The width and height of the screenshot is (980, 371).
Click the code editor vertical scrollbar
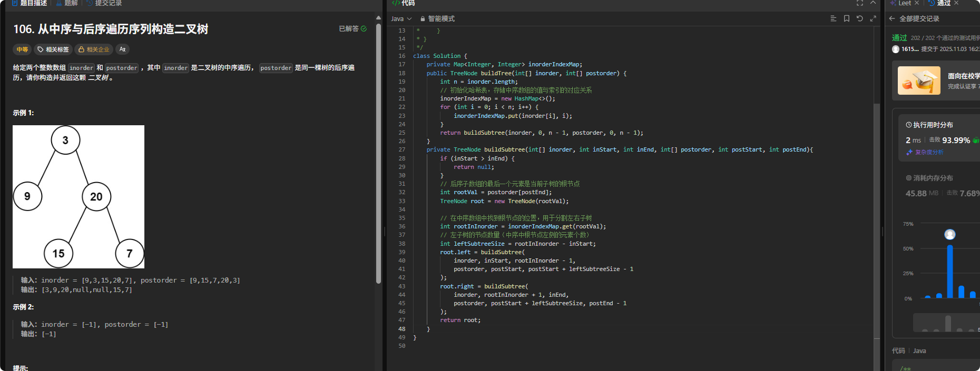coord(877,221)
